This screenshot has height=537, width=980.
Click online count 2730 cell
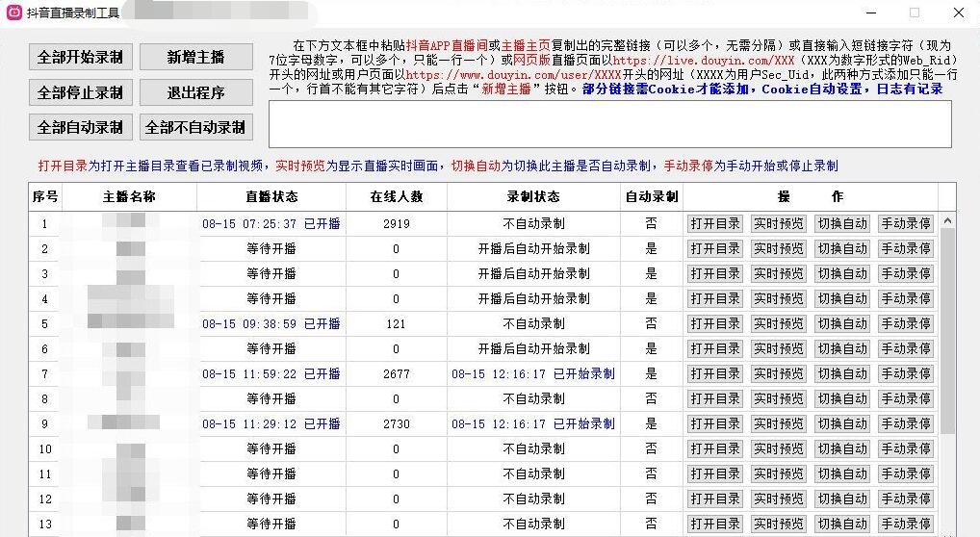pyautogui.click(x=397, y=423)
